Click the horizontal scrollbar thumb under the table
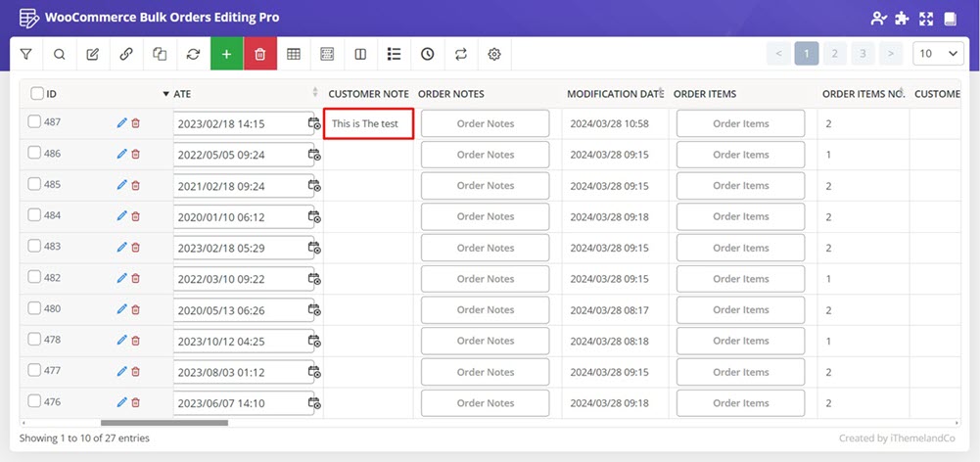The image size is (980, 462). pos(164,423)
